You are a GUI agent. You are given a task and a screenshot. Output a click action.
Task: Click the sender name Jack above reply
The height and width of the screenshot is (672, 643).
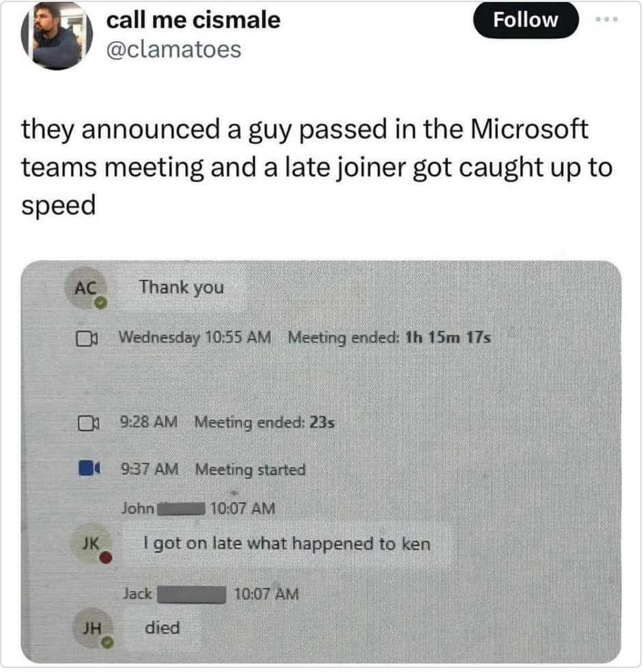[138, 593]
